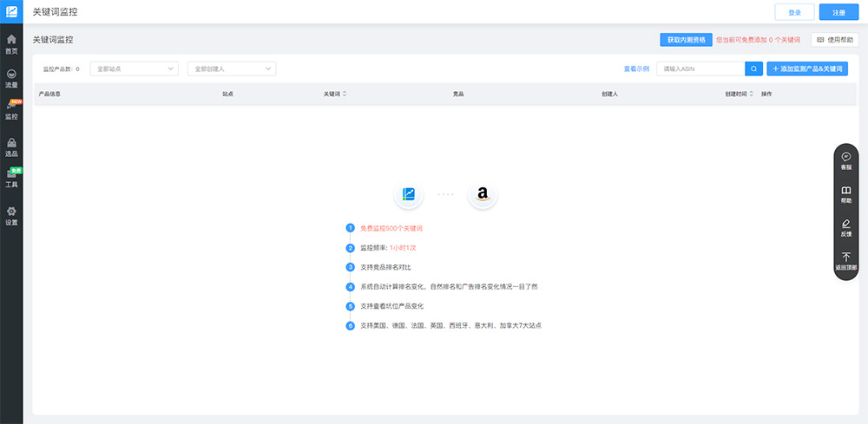Sort by 关键词 column header

(334, 94)
